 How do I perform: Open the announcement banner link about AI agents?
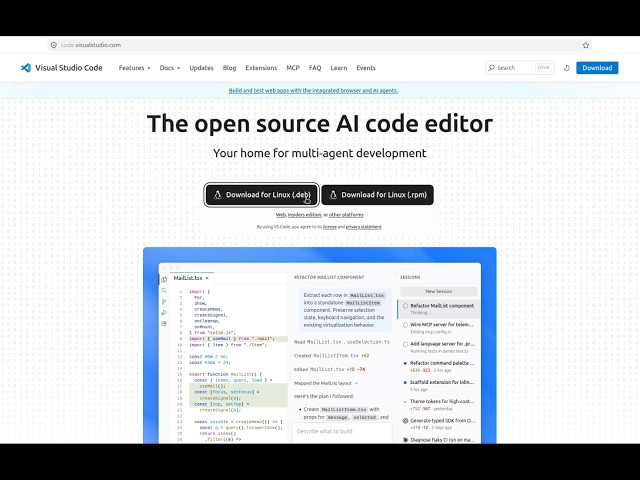point(313,91)
